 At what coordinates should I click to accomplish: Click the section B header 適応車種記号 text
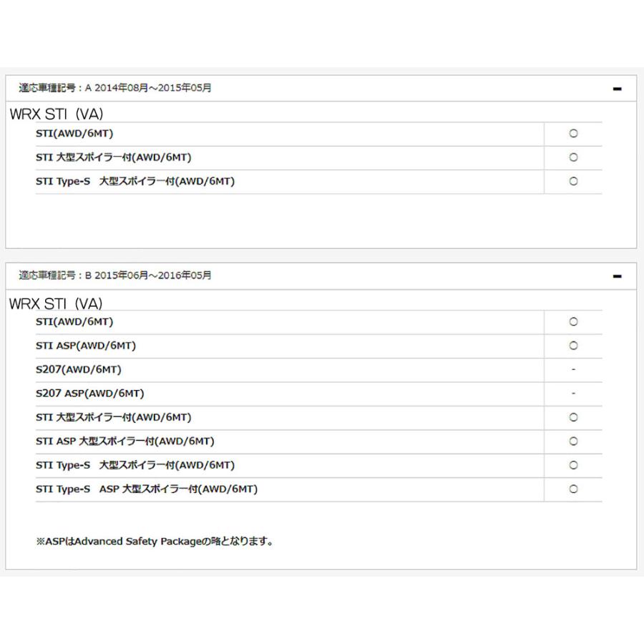[115, 275]
